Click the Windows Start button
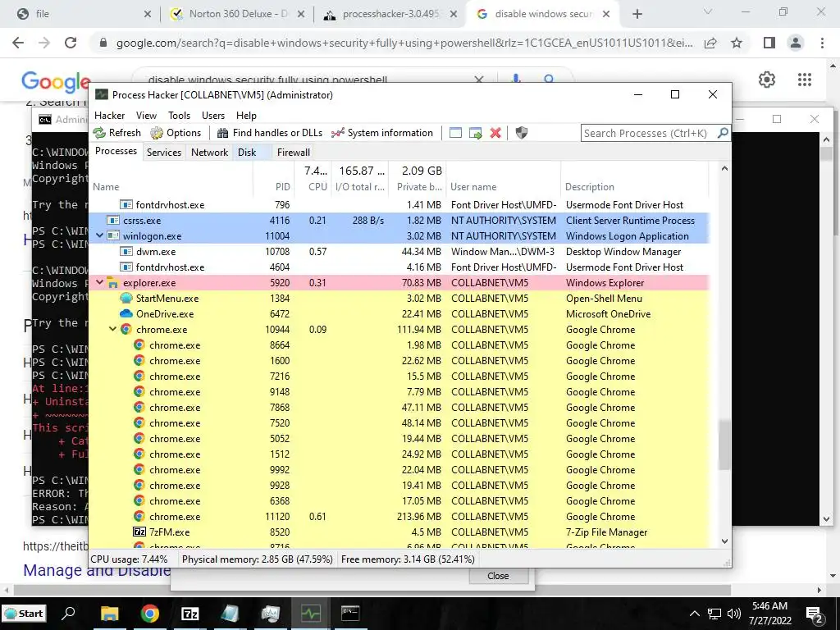 24,614
